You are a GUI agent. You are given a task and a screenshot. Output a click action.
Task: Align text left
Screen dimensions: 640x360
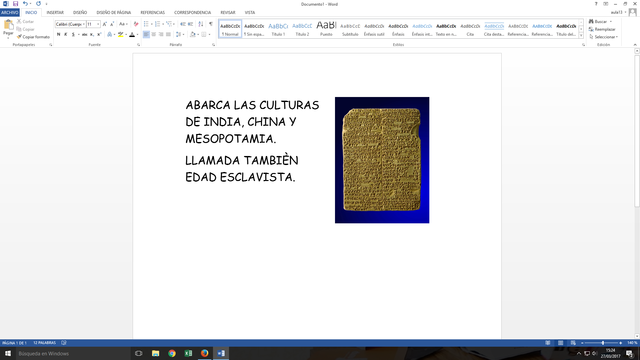[x=146, y=35]
